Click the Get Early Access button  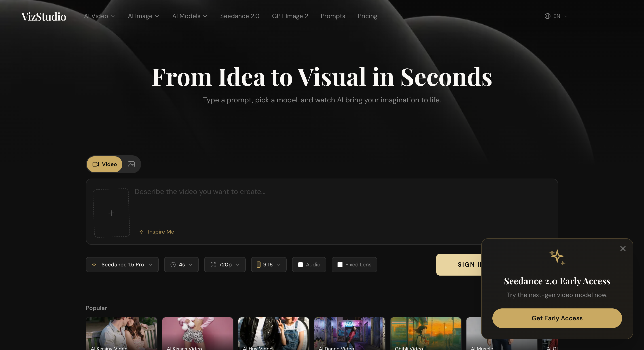pos(557,318)
